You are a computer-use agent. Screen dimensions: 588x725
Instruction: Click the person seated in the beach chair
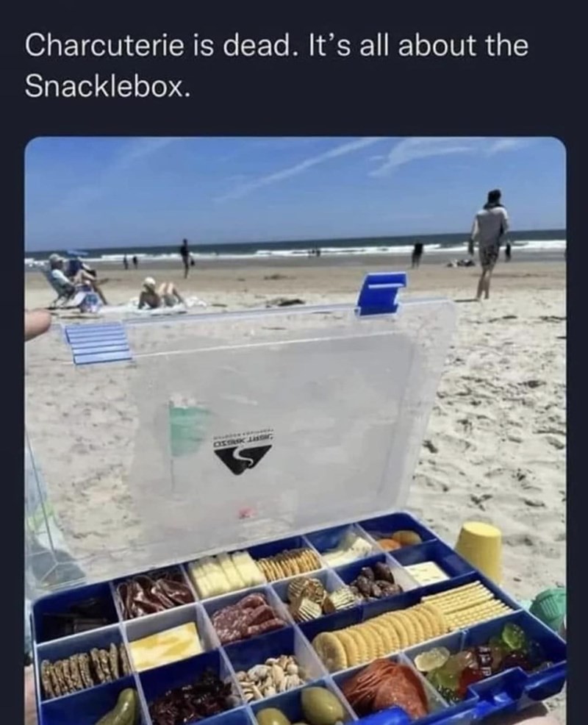(71, 279)
